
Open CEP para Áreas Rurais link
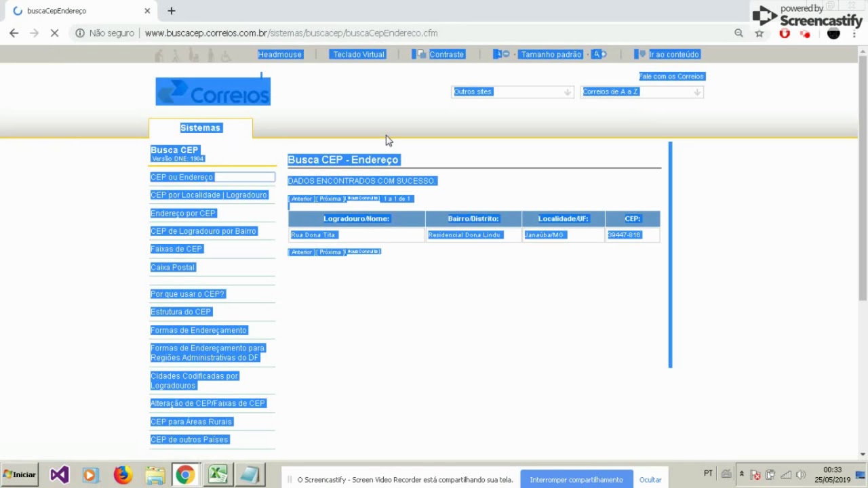coord(191,422)
